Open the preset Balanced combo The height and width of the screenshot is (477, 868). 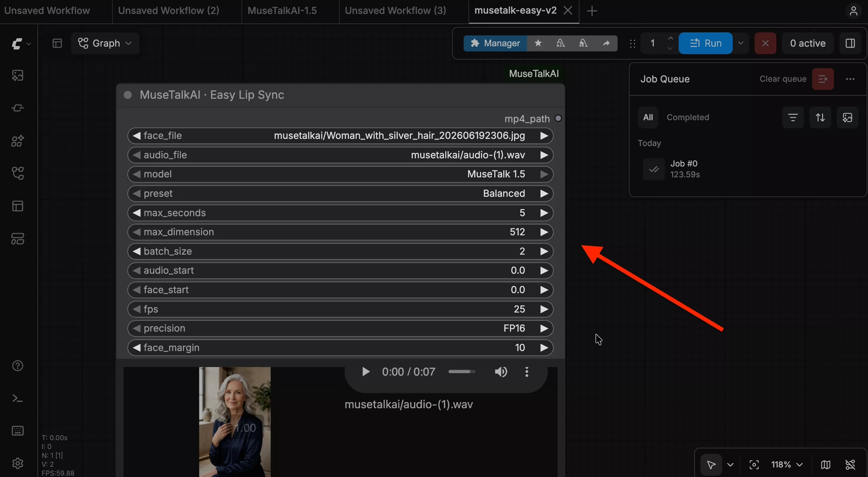[x=340, y=193]
